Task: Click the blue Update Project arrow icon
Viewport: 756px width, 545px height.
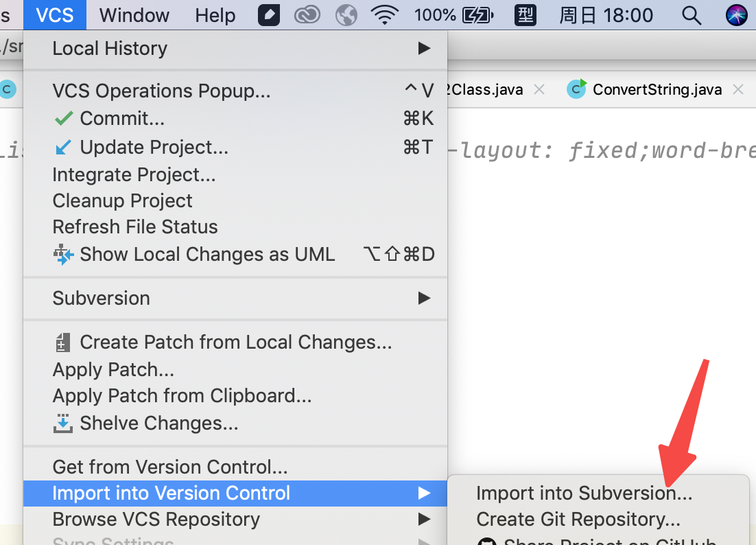Action: pos(63,147)
